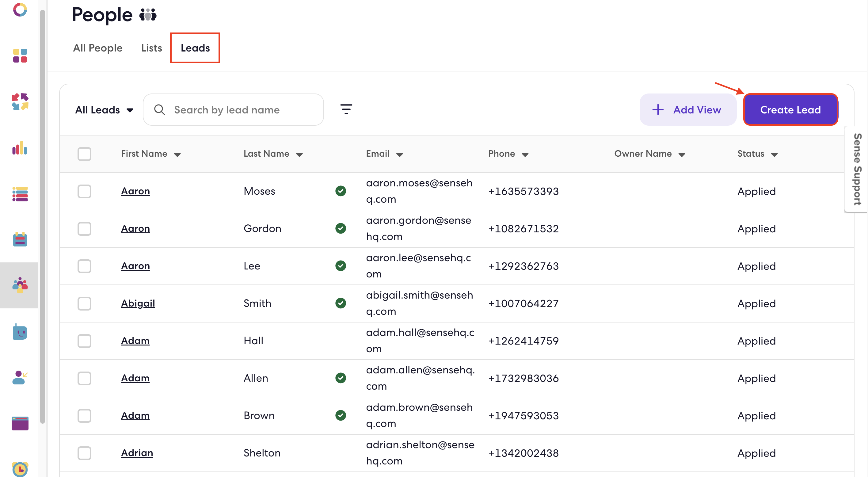Open lead Adam in Hall row
Screen dimensions: 868x477
click(135, 341)
